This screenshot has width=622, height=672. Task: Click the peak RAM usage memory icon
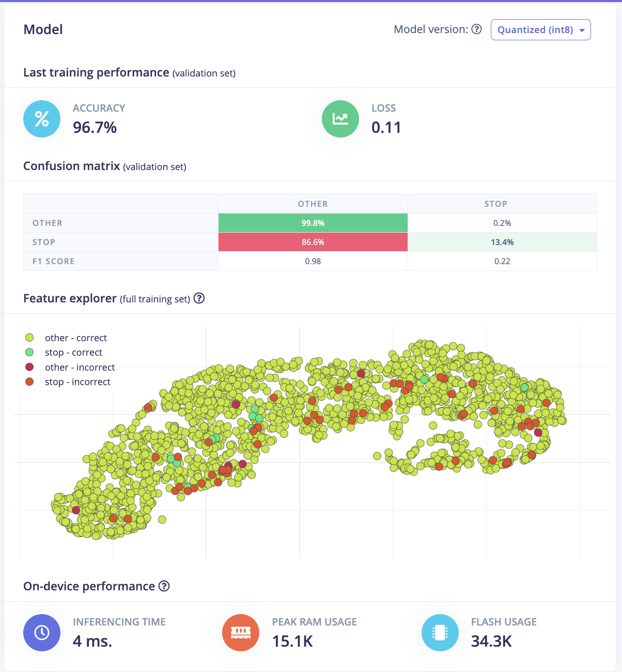click(241, 633)
